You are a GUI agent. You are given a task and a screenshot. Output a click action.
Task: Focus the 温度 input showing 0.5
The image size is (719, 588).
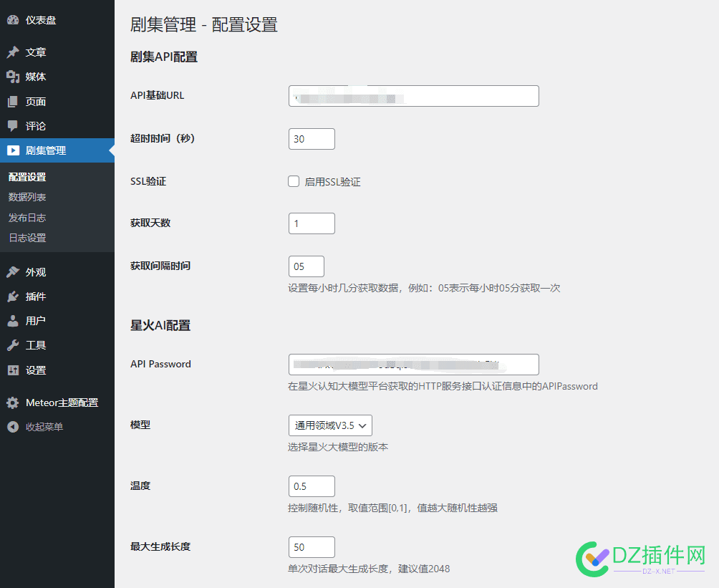(x=312, y=486)
